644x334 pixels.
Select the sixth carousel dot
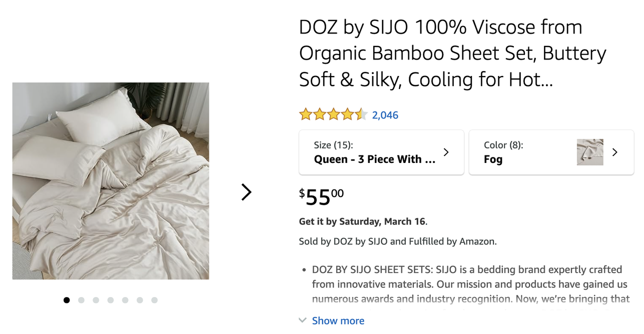[x=140, y=300]
